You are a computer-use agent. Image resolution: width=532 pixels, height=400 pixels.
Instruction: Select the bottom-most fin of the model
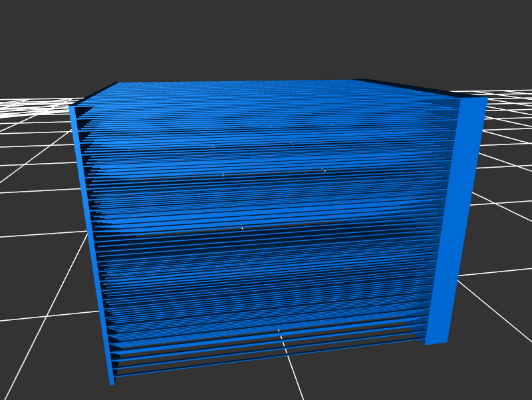(266, 361)
